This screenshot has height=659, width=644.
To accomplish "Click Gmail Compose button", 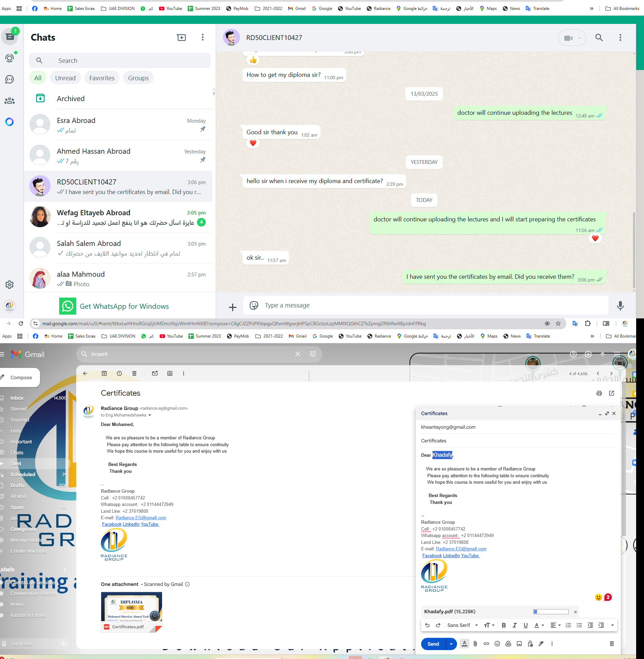I will pyautogui.click(x=21, y=377).
